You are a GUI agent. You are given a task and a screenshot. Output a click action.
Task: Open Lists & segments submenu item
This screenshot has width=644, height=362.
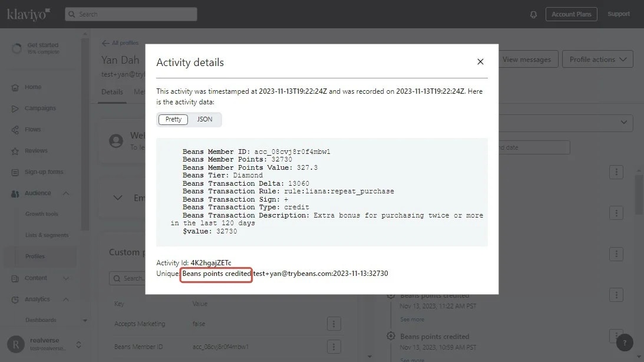tap(47, 235)
